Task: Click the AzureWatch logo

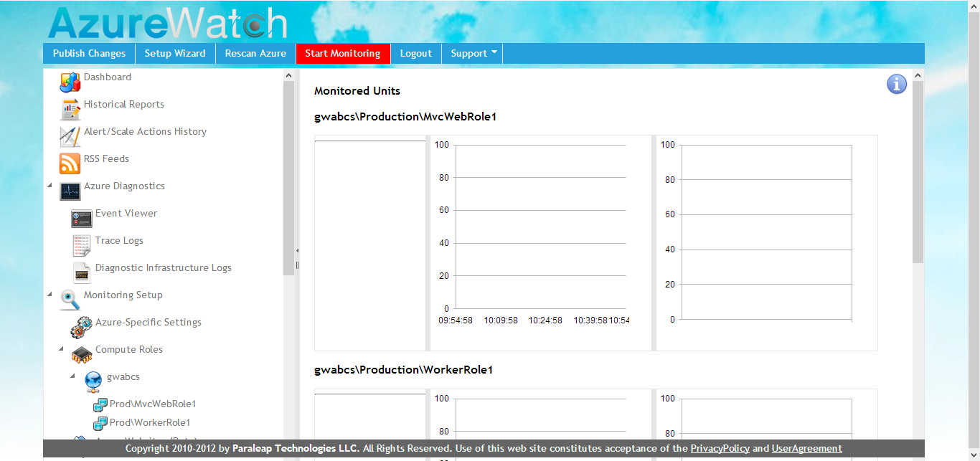Action: (168, 23)
